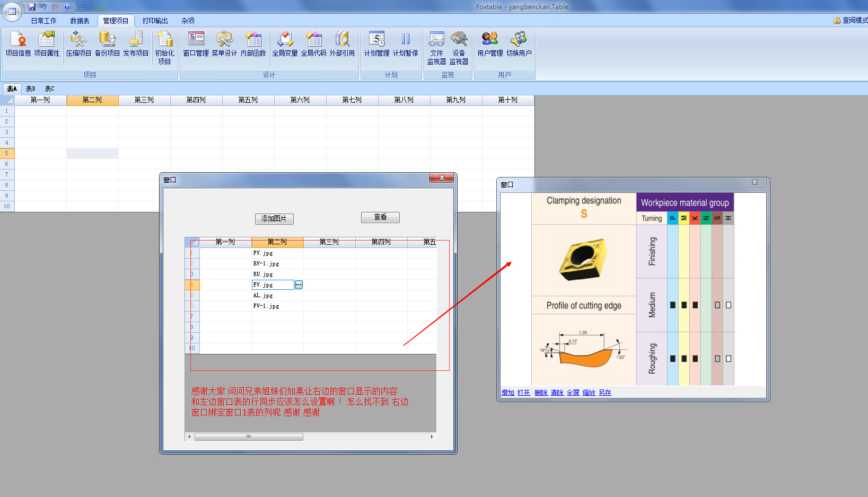Open the Foxtable round application menu button
This screenshot has height=497, width=868.
coord(12,11)
